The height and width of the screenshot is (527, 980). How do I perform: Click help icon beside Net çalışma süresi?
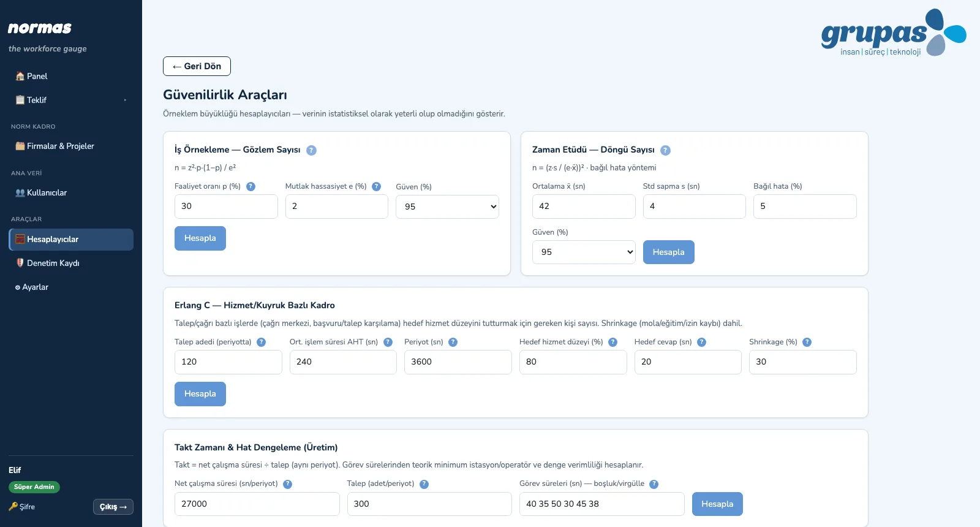[287, 484]
